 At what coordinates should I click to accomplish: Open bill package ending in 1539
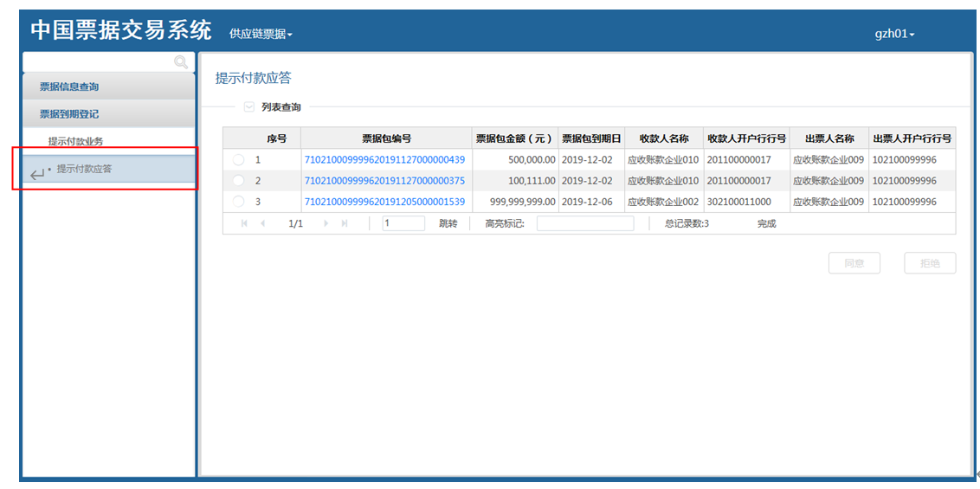coord(384,202)
